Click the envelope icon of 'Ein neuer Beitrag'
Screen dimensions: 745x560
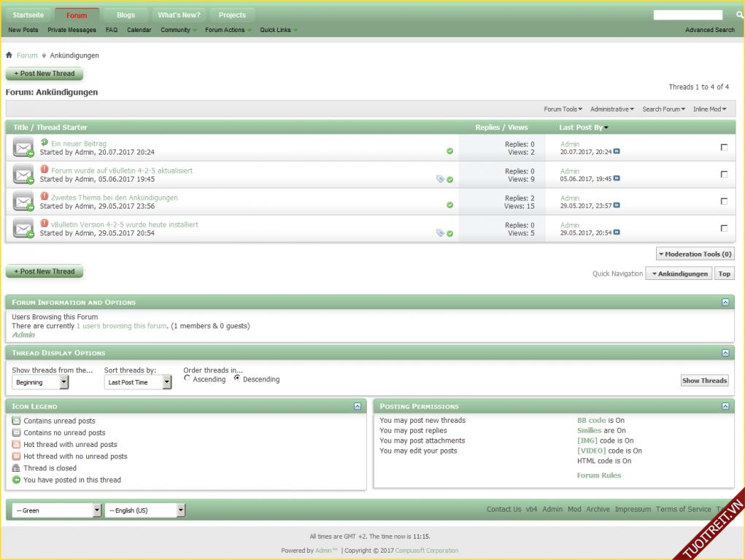(23, 147)
